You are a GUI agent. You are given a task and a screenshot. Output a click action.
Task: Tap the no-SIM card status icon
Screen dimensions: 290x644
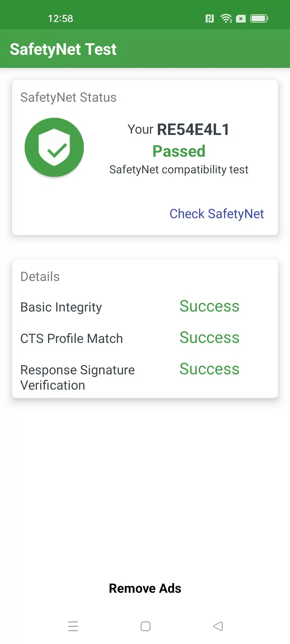pos(241,19)
